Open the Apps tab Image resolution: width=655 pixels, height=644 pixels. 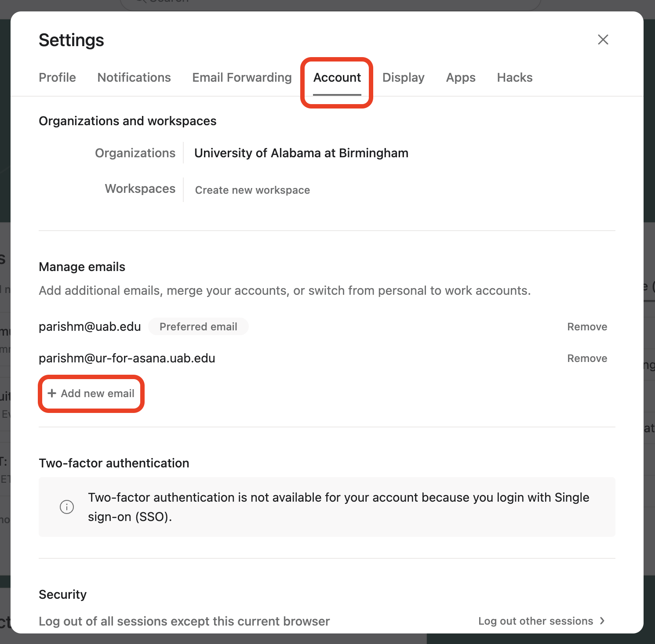[461, 77]
